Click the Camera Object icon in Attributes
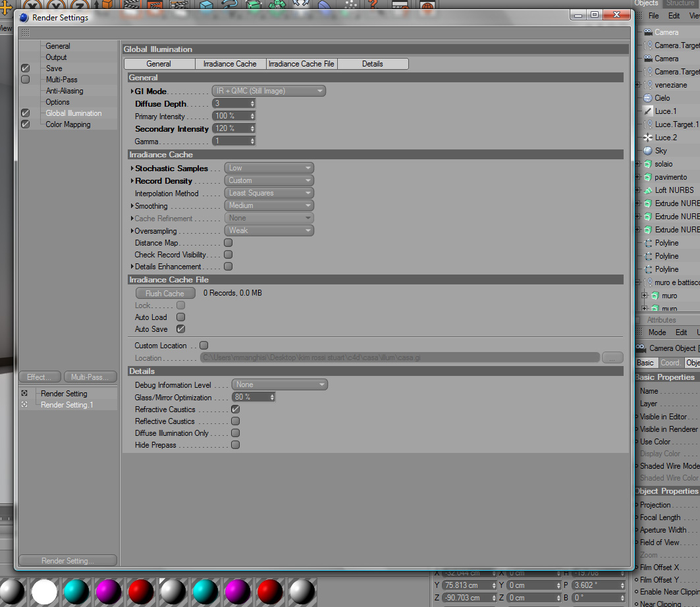This screenshot has height=607, width=700. (641, 348)
